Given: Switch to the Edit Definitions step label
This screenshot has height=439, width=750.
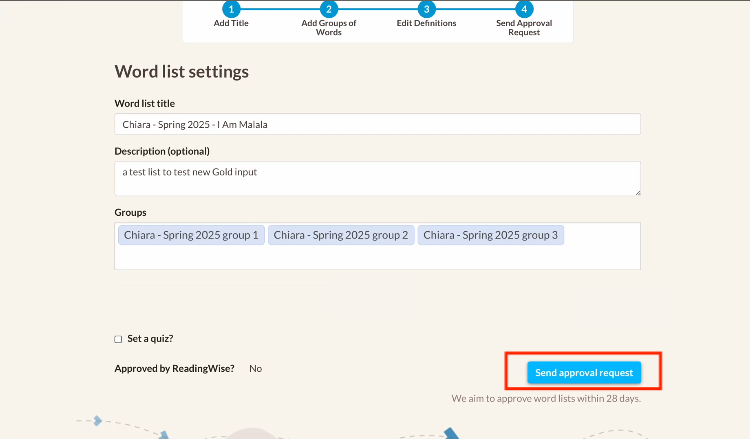Looking at the screenshot, I should click(427, 23).
